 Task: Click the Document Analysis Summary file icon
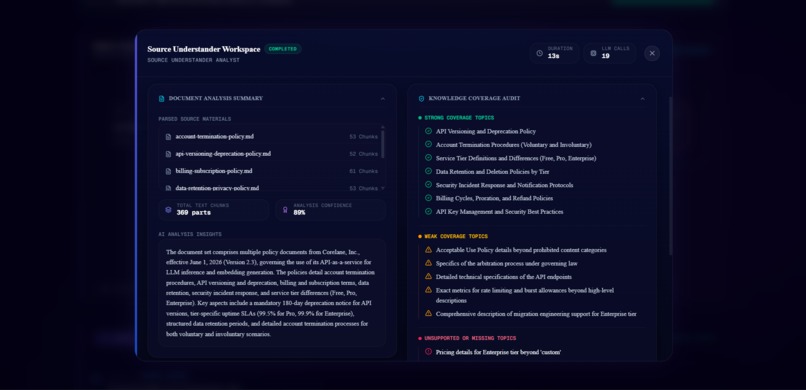click(x=161, y=99)
